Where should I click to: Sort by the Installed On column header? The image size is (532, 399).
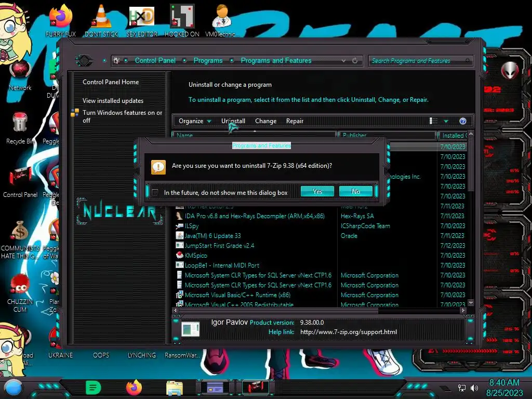coord(453,136)
